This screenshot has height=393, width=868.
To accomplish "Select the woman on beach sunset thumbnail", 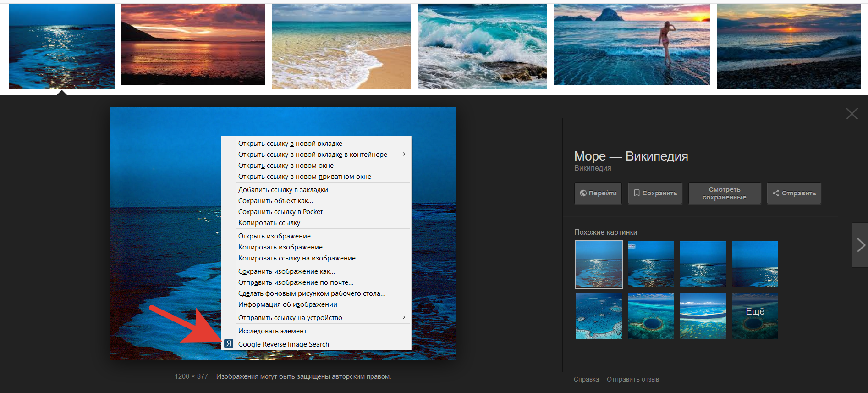I will point(631,45).
